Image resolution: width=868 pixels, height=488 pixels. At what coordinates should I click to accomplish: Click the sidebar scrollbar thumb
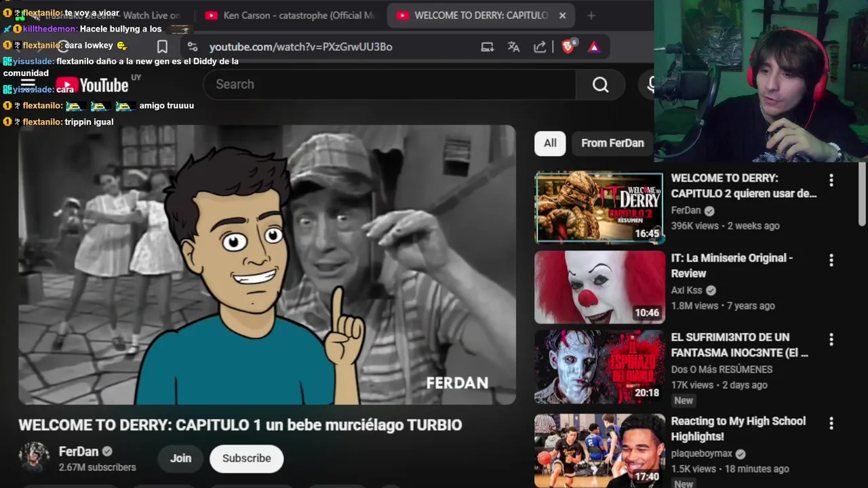coord(862,194)
